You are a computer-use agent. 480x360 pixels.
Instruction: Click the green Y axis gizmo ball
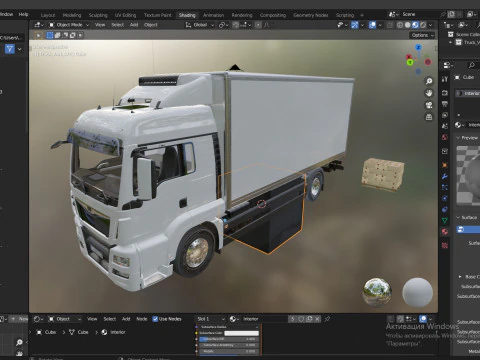click(x=410, y=62)
